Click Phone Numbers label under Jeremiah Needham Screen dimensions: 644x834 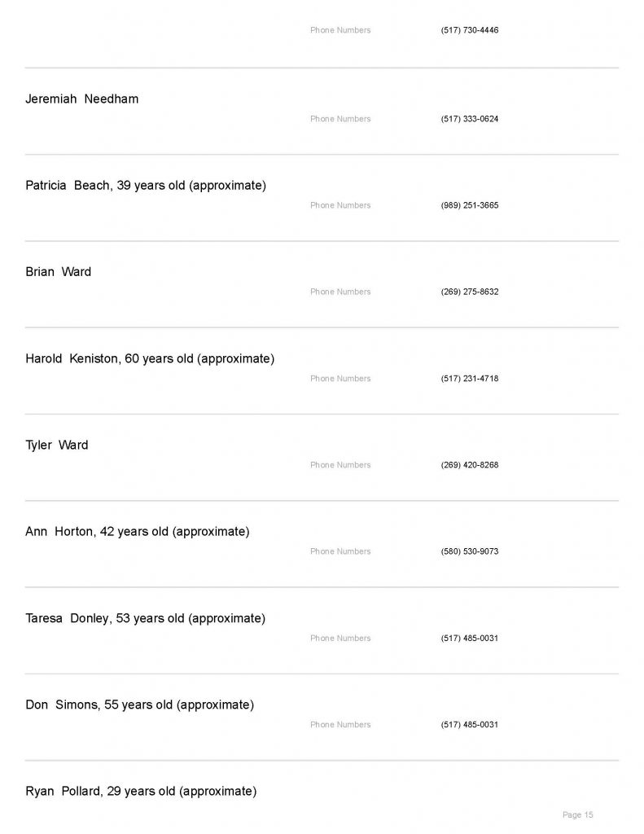[340, 119]
